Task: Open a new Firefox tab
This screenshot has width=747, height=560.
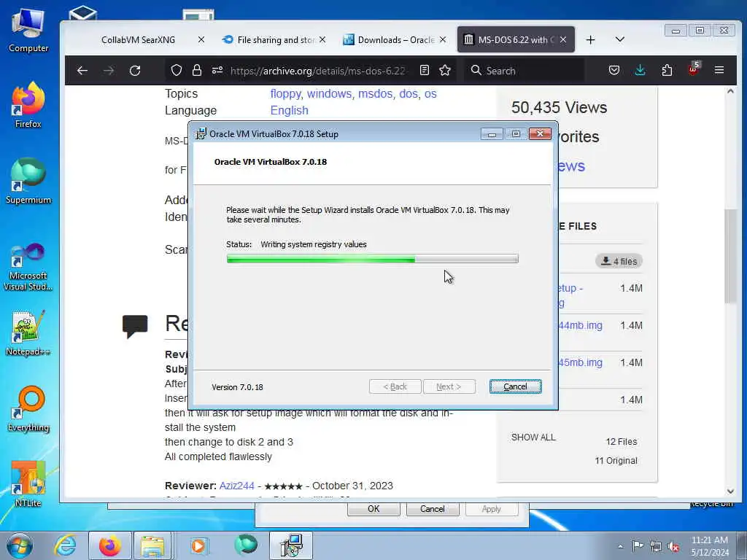Action: pyautogui.click(x=591, y=39)
